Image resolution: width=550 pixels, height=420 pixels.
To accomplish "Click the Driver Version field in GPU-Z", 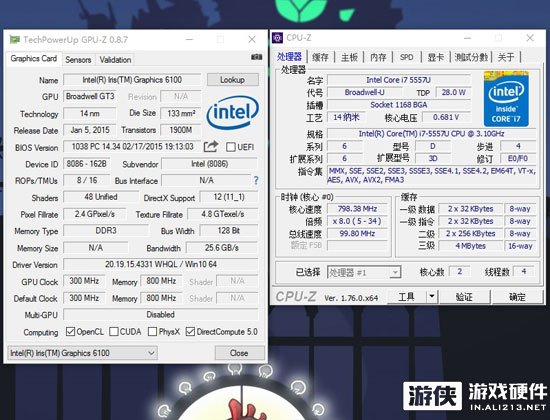I will (161, 264).
